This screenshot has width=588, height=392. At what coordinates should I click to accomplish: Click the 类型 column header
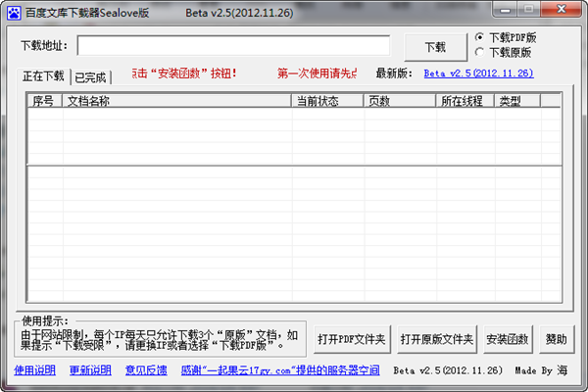click(x=517, y=101)
